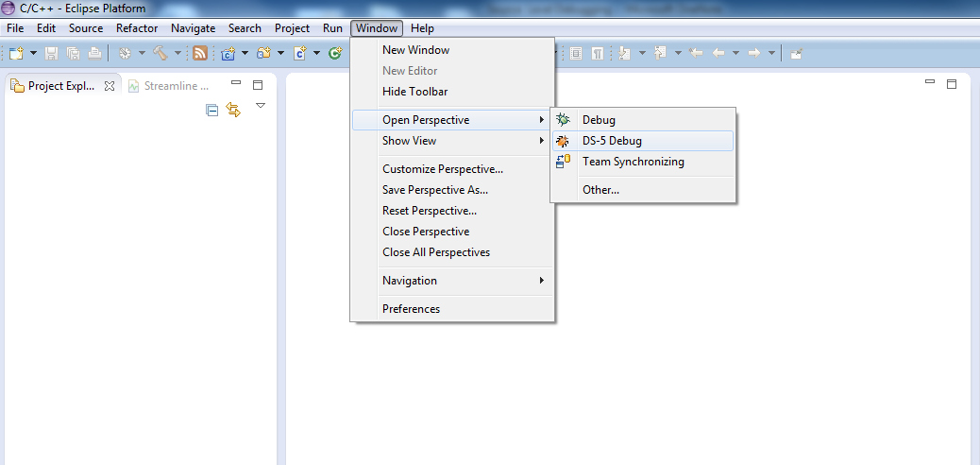Open the Search menu
This screenshot has height=465, width=980.
(x=245, y=28)
